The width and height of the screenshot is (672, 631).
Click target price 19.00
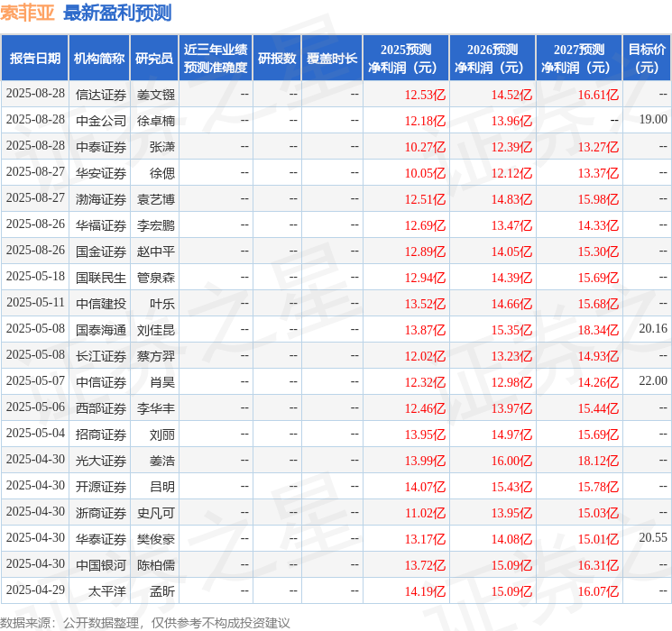(x=653, y=119)
